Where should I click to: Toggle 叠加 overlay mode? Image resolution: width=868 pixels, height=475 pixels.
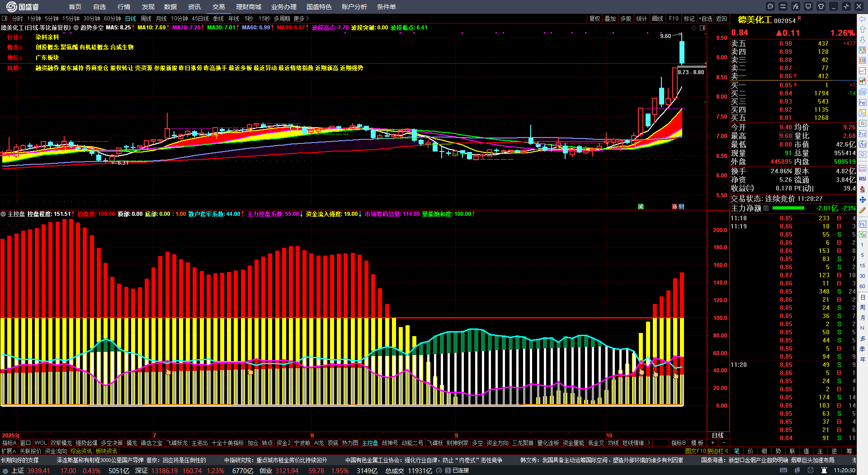point(610,19)
